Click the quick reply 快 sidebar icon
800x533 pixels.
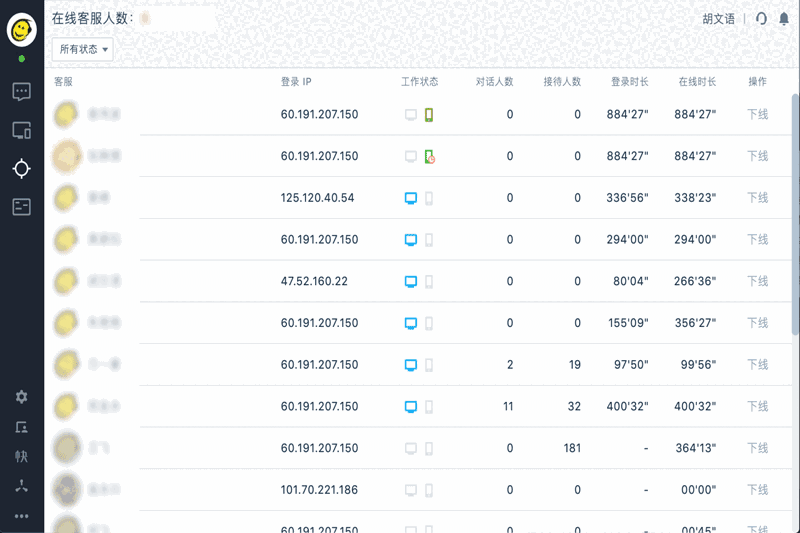click(x=21, y=457)
